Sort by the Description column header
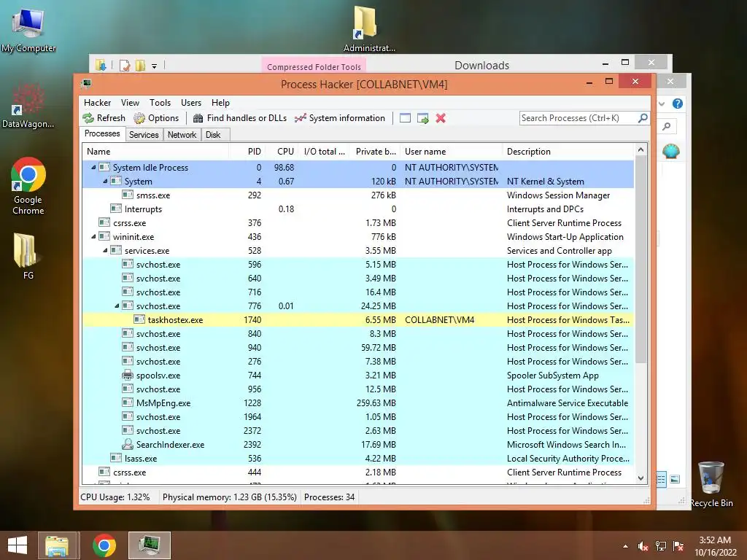 (569, 152)
